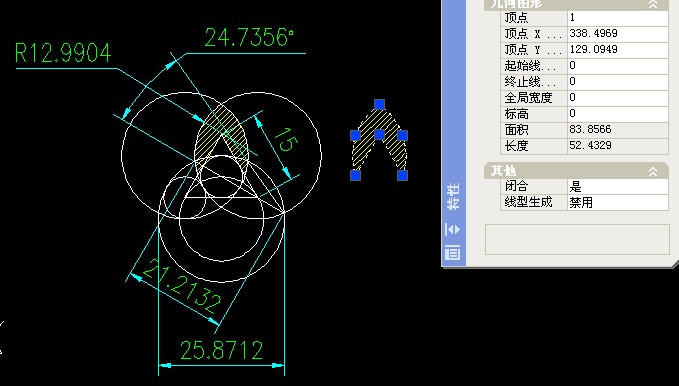
Task: Select the 长度 value 52.4329
Action: [618, 146]
